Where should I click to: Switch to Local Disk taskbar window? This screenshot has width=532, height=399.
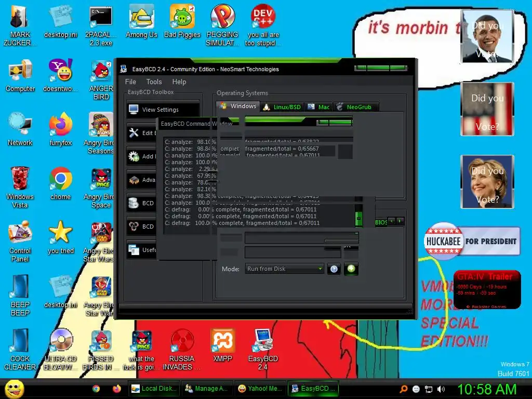(x=154, y=389)
